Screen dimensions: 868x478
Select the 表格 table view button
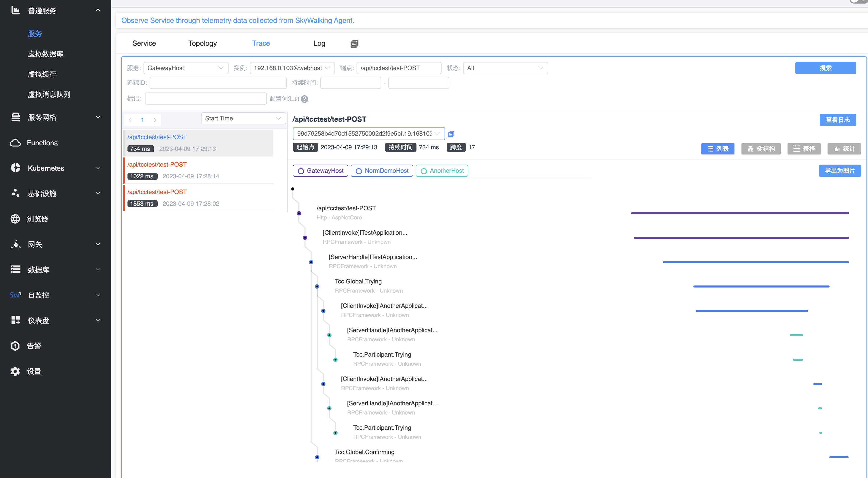tap(804, 149)
